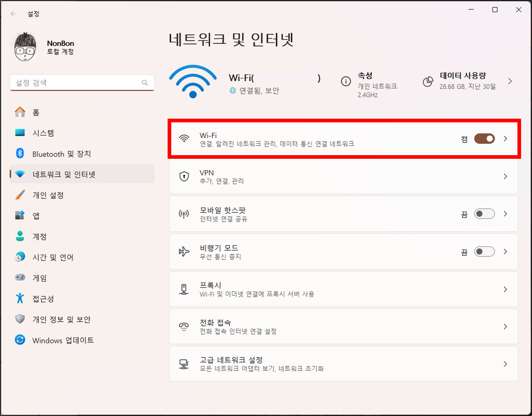This screenshot has width=532, height=416.
Task: Click the airplane mode plane icon
Action: pos(184,252)
